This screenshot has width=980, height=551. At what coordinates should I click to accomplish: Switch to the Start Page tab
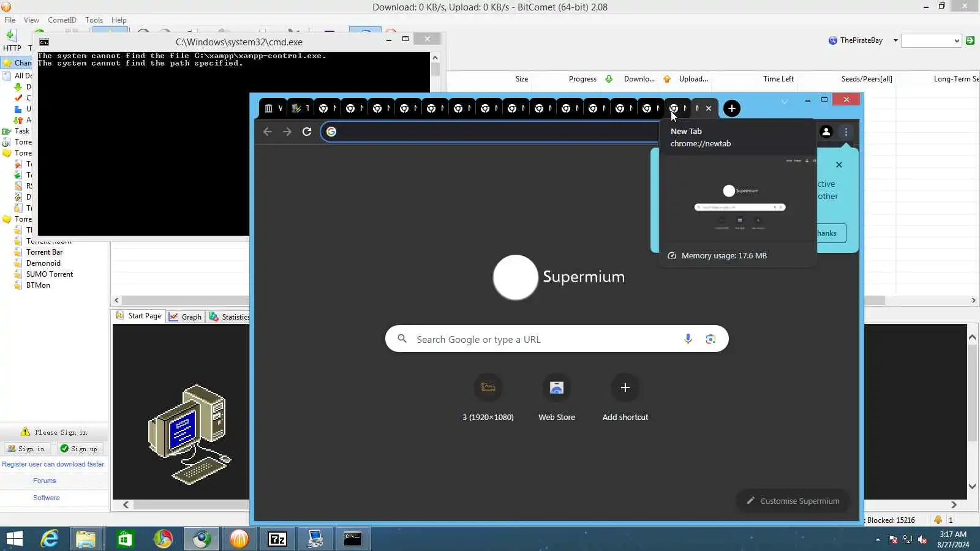[139, 316]
